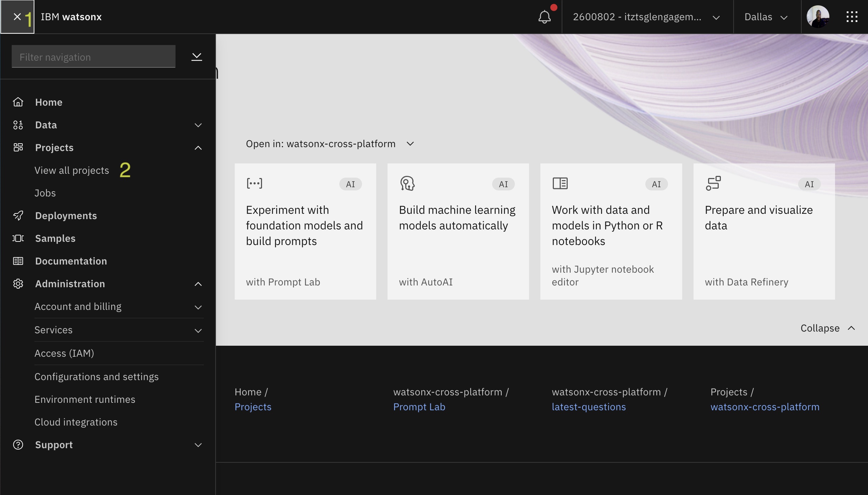
Task: Open the Dallas region dropdown
Action: click(x=767, y=17)
